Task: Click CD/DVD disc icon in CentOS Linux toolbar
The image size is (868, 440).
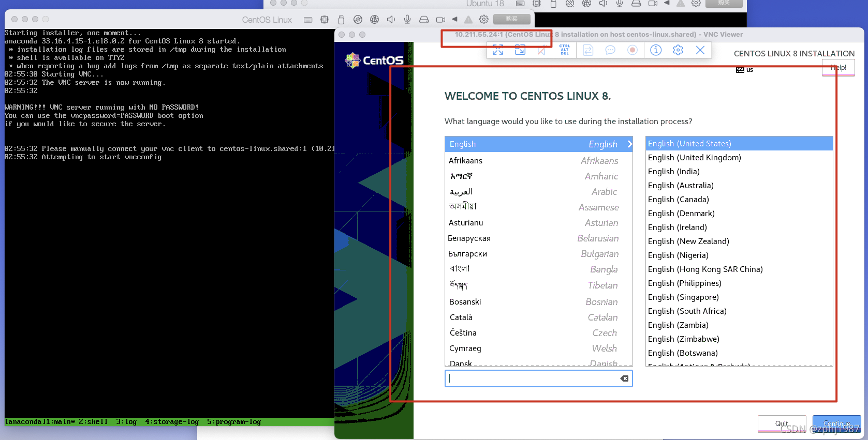Action: pyautogui.click(x=358, y=20)
